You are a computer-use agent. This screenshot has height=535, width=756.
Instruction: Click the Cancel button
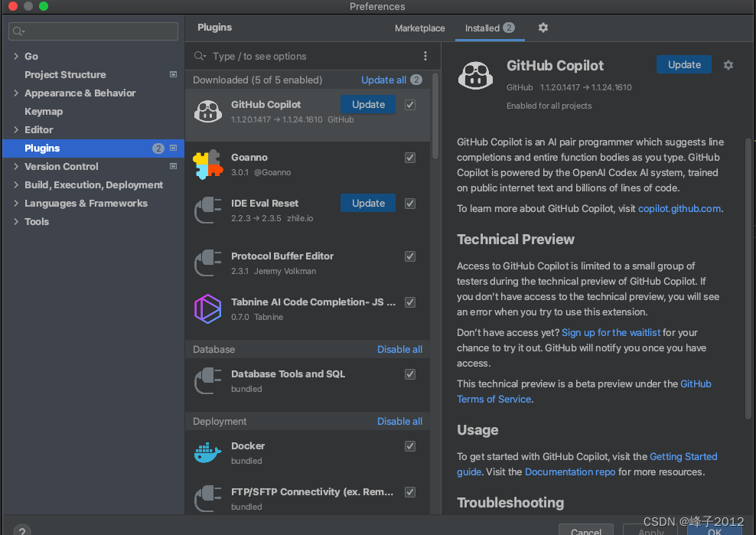(586, 530)
